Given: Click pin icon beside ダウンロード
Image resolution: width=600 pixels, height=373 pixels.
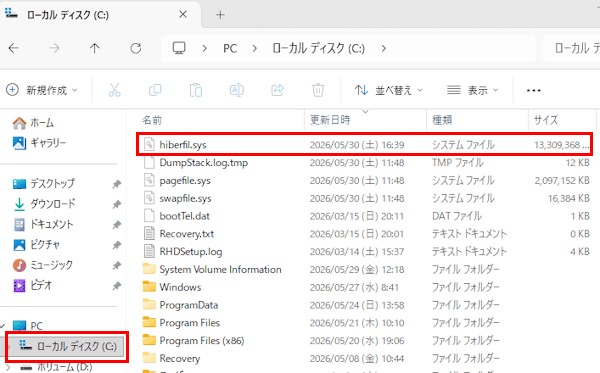Looking at the screenshot, I should [x=117, y=204].
